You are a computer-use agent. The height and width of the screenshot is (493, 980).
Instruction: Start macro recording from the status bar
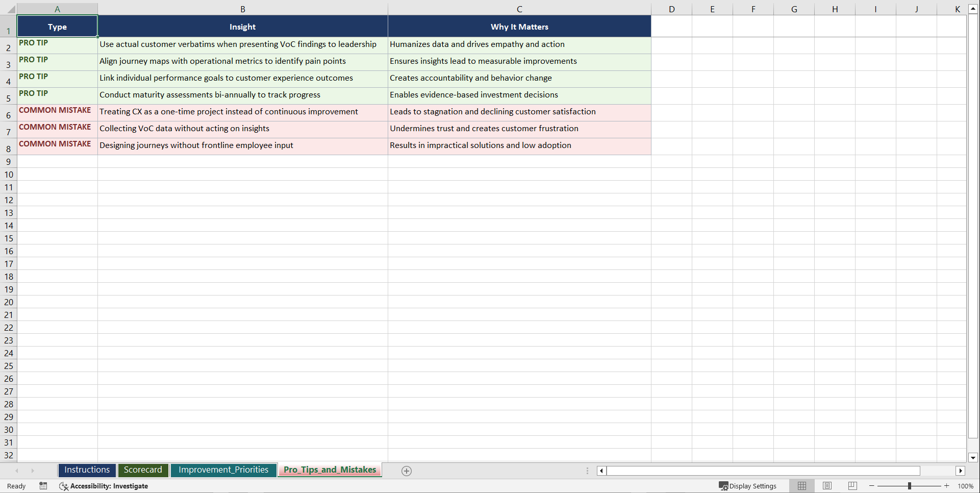[x=43, y=486]
